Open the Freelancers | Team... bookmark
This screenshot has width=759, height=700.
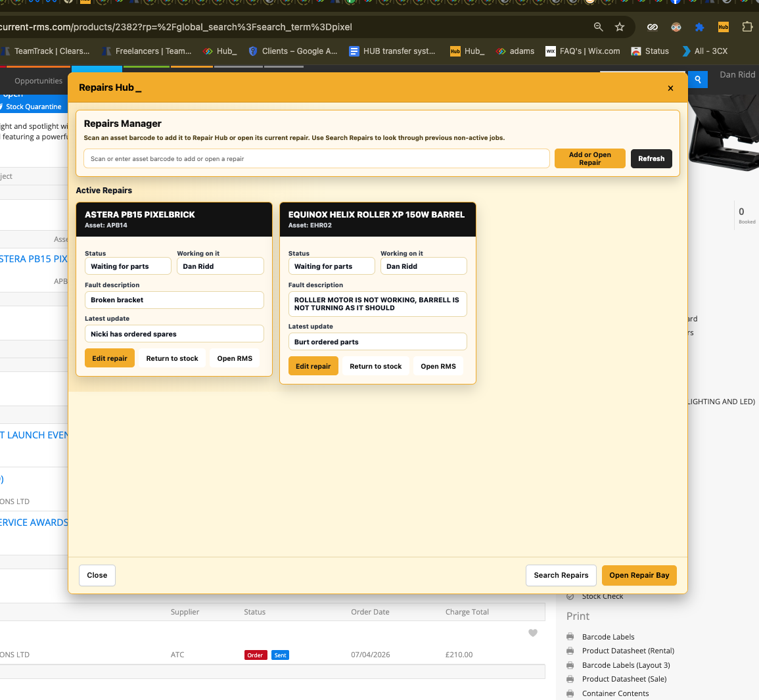(x=147, y=51)
